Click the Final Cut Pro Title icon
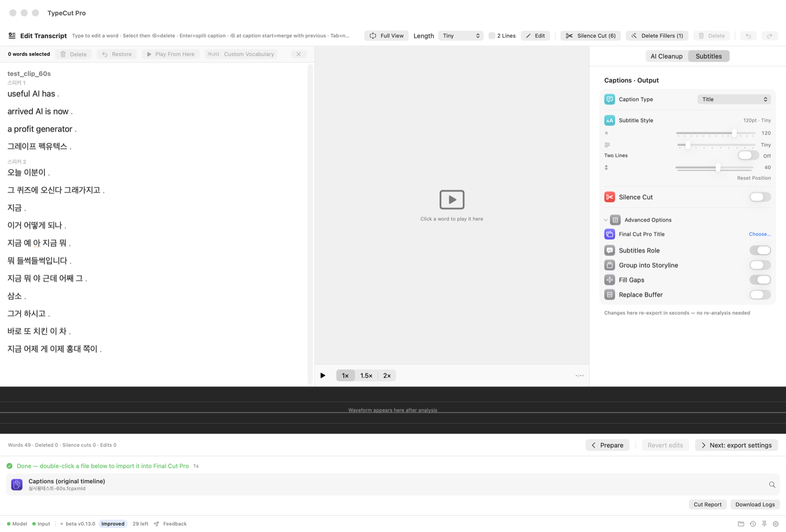This screenshot has height=532, width=786. coord(610,234)
